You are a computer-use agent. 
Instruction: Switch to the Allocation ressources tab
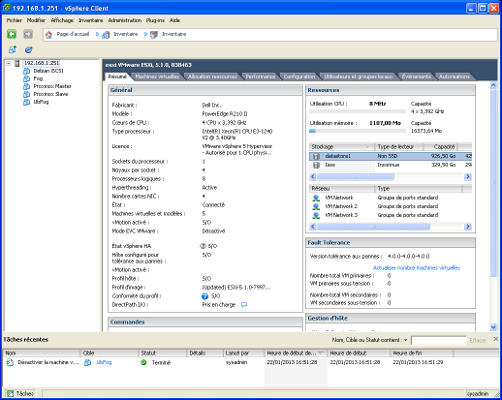coord(212,77)
